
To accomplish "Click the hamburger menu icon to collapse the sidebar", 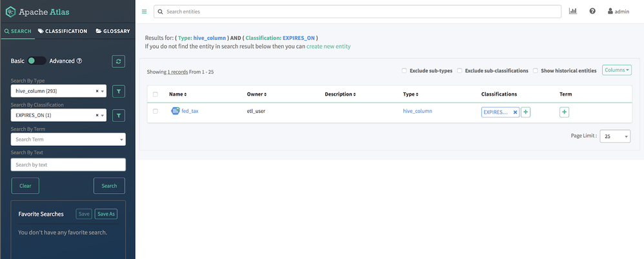I will (x=144, y=12).
